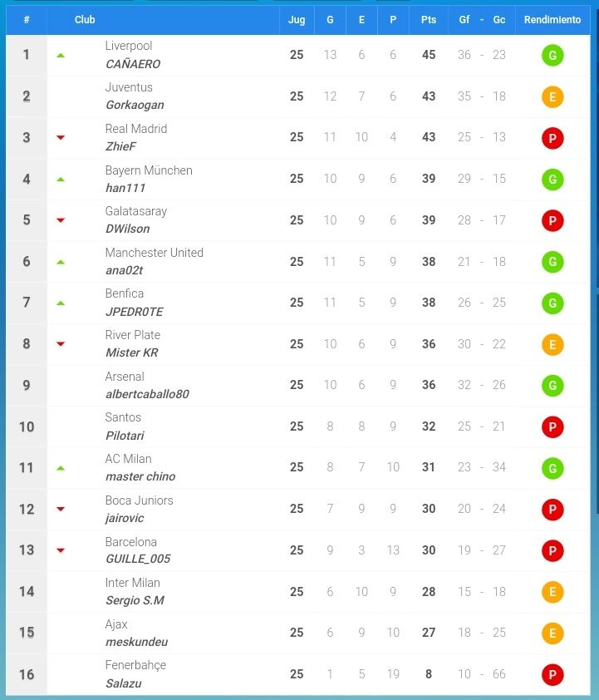599x700 pixels.
Task: Click the Club column header
Action: tap(85, 20)
